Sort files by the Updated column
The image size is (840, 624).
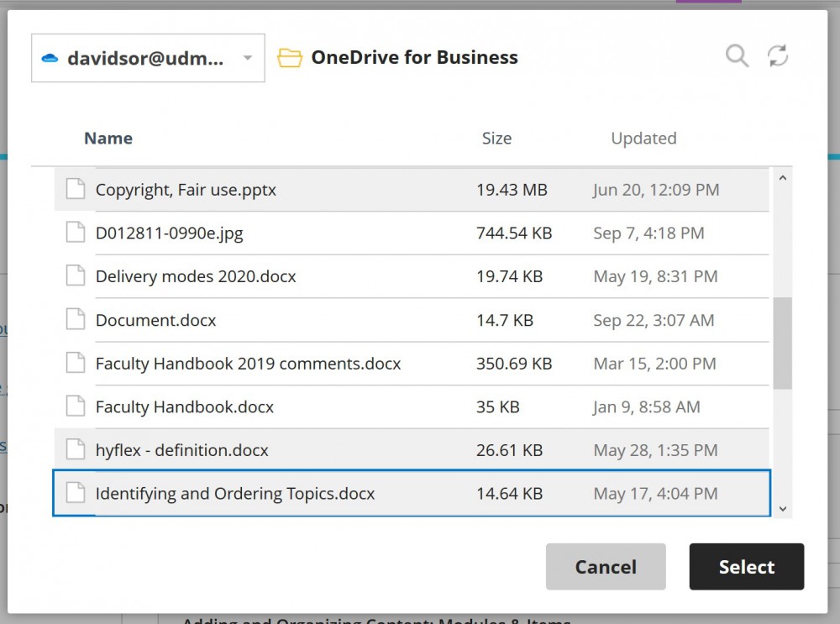point(643,138)
